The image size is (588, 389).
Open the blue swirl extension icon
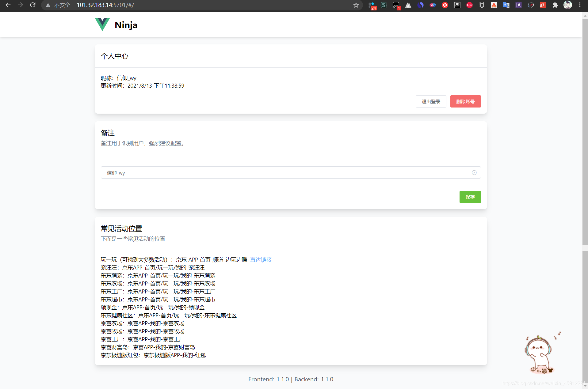click(x=421, y=5)
